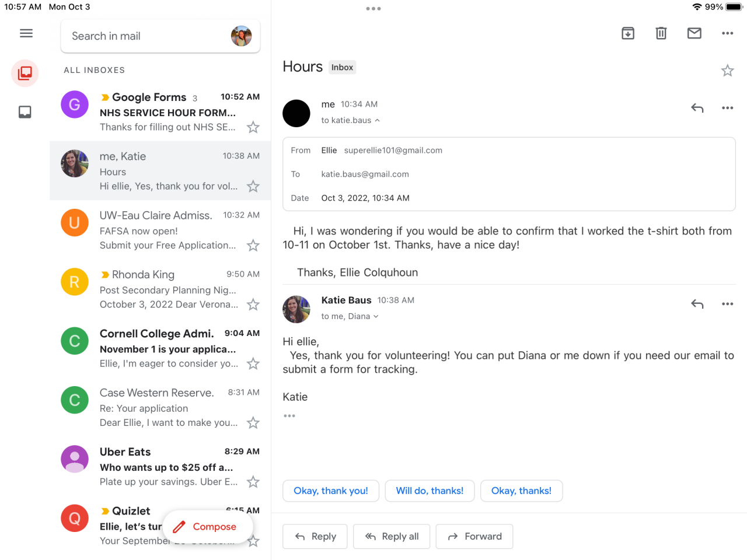Open the UW-Eau Claire FAFSA email

pyautogui.click(x=167, y=230)
